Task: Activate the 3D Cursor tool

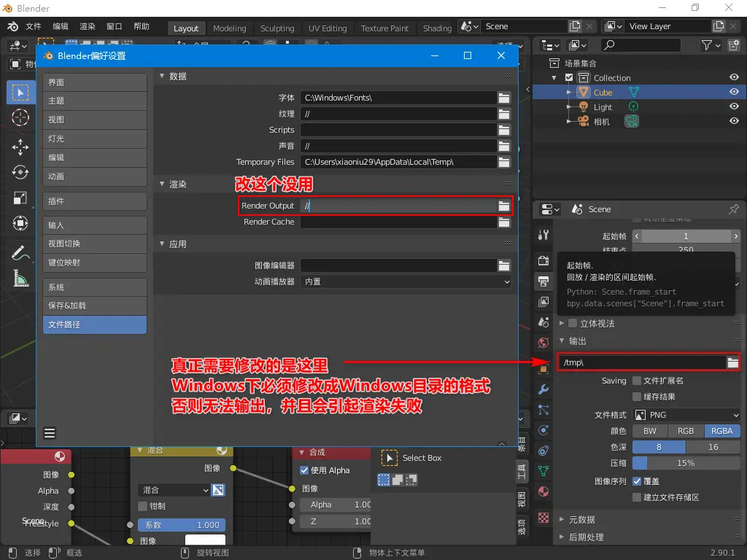Action: 20,117
